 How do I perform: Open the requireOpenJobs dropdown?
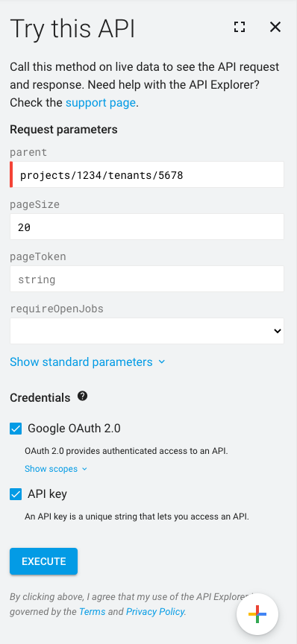pyautogui.click(x=147, y=331)
